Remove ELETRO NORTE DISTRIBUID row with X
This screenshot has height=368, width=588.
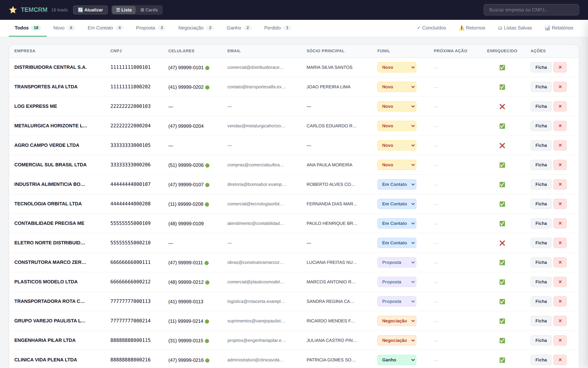[x=560, y=243]
